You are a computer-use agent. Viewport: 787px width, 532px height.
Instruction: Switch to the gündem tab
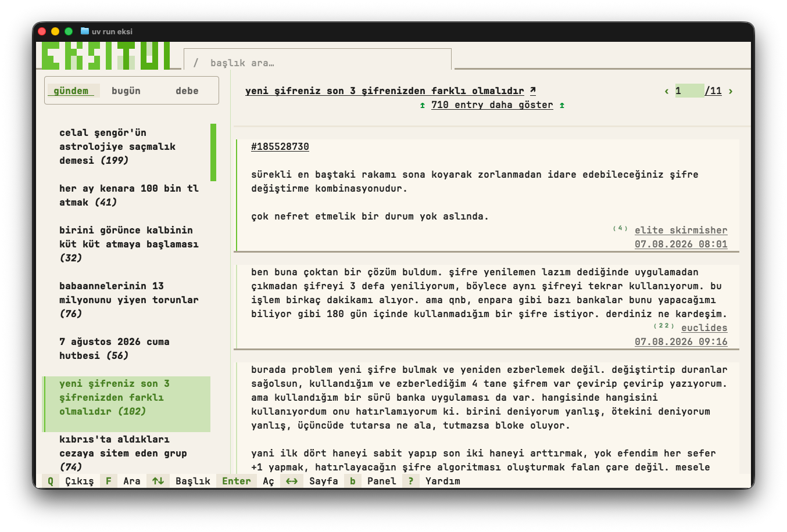click(71, 91)
